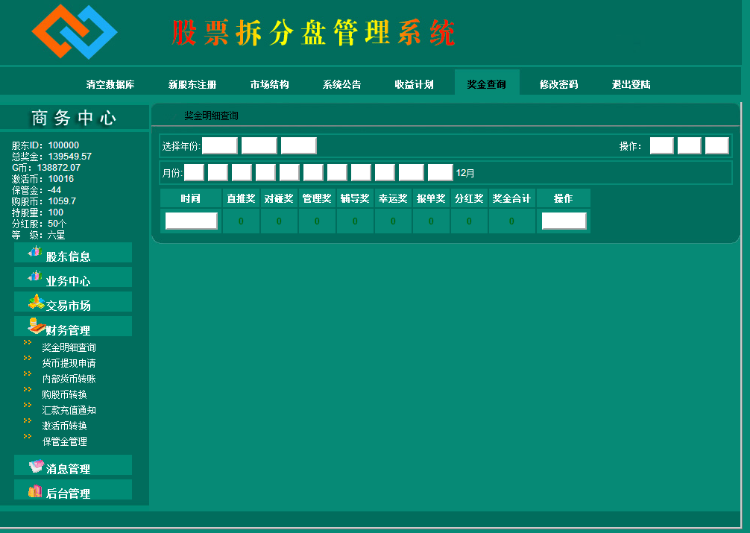Click the 时间 column header

[190, 199]
